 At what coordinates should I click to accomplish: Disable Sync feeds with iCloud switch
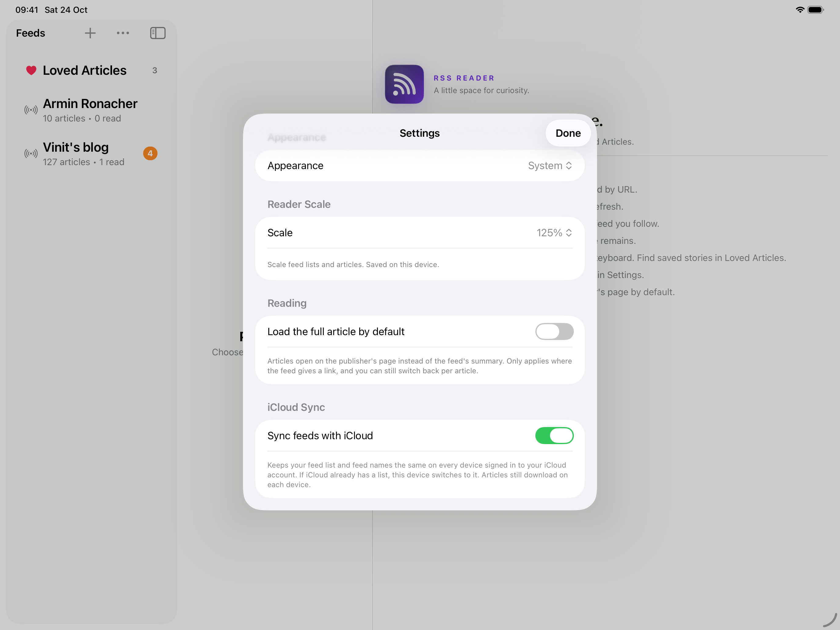point(554,436)
